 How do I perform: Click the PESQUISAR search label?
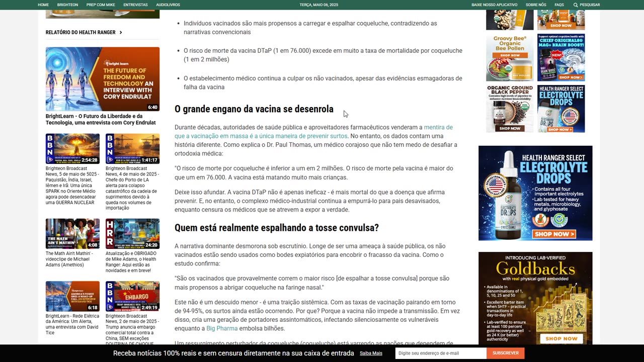[x=590, y=5]
